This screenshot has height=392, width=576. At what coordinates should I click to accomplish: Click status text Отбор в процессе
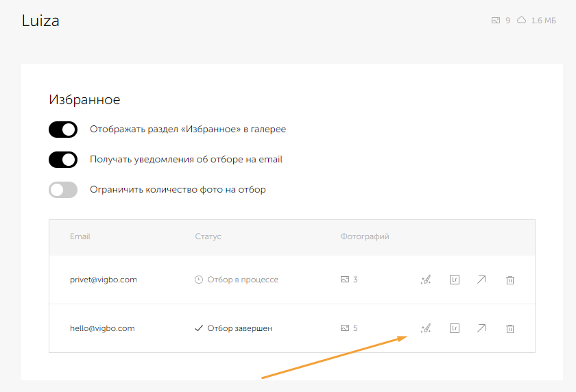pos(243,280)
